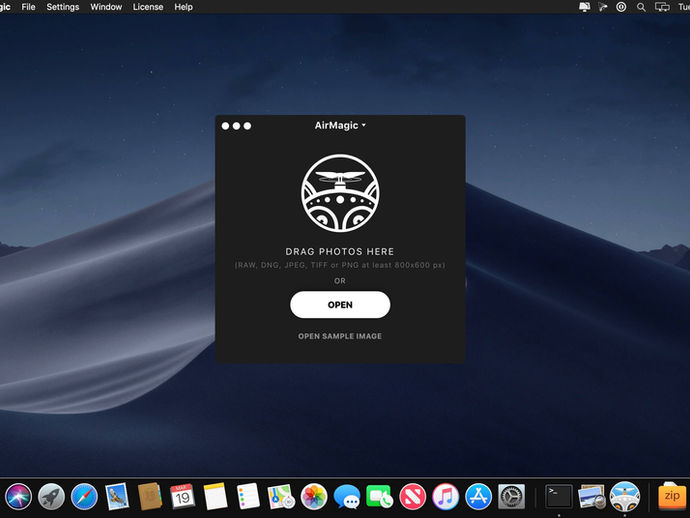The width and height of the screenshot is (690, 518).
Task: Click the OPEN SAMPLE IMAGE link
Action: click(340, 336)
